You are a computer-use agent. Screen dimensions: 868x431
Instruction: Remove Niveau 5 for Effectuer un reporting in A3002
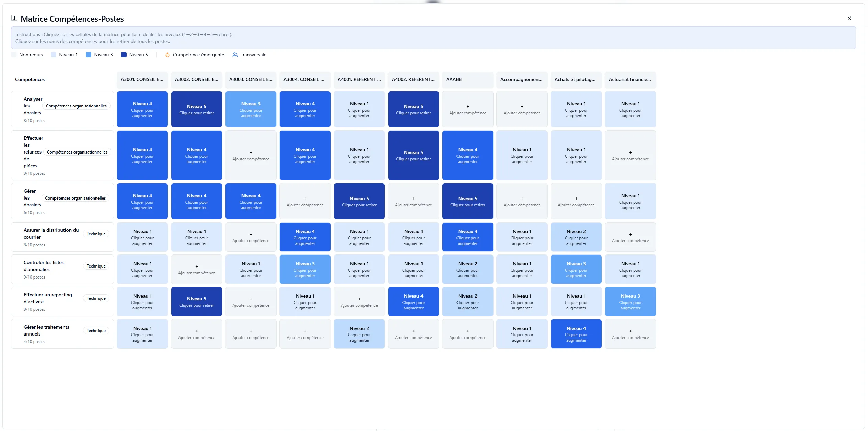[x=196, y=302]
